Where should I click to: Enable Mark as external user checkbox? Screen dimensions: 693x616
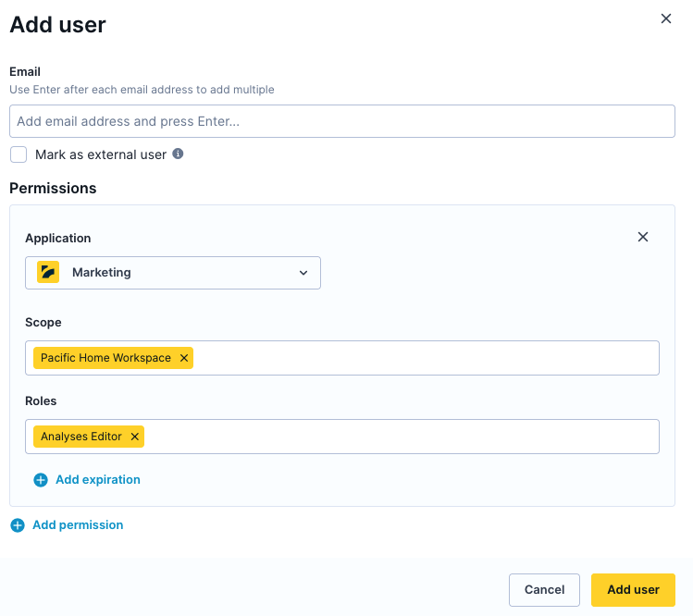click(19, 154)
